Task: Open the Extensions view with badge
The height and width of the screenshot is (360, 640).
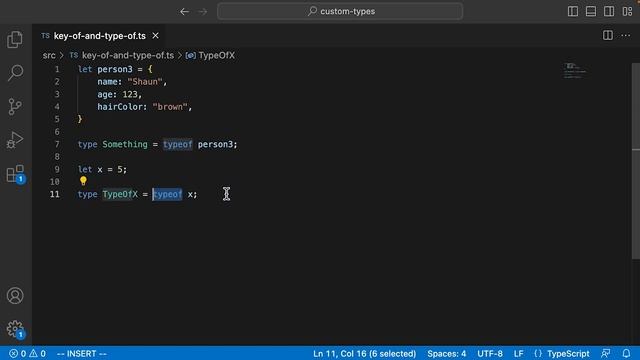Action: click(16, 174)
